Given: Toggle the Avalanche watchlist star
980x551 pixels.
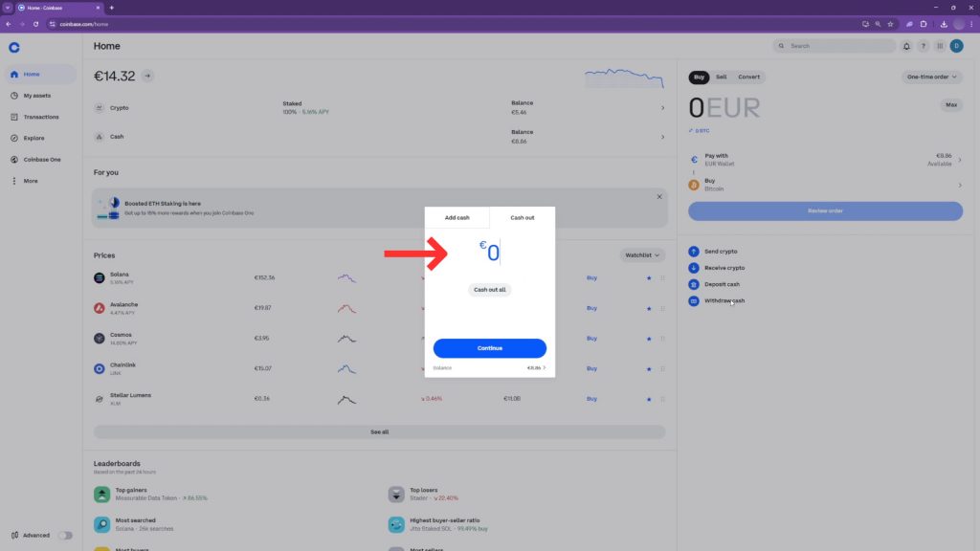Looking at the screenshot, I should (x=649, y=308).
